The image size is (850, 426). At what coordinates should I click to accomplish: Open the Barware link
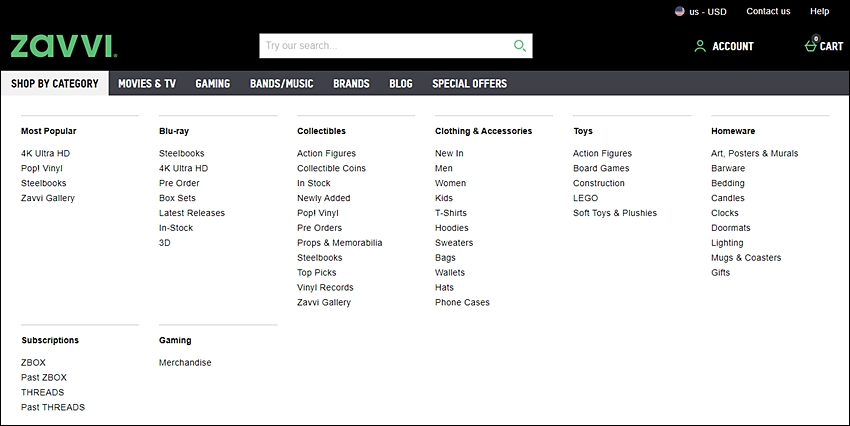click(728, 169)
